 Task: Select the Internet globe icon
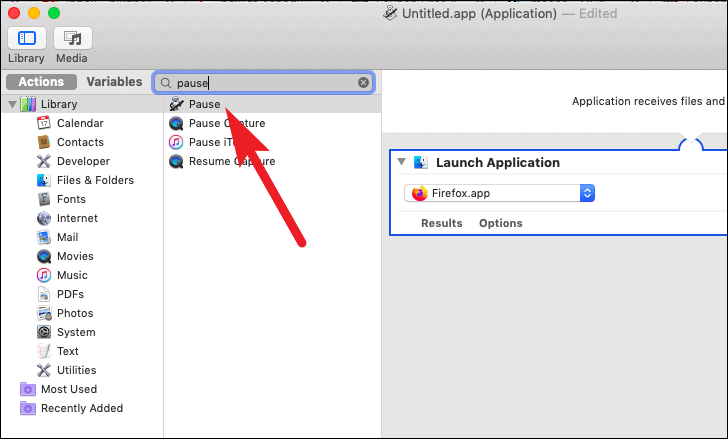click(x=44, y=218)
